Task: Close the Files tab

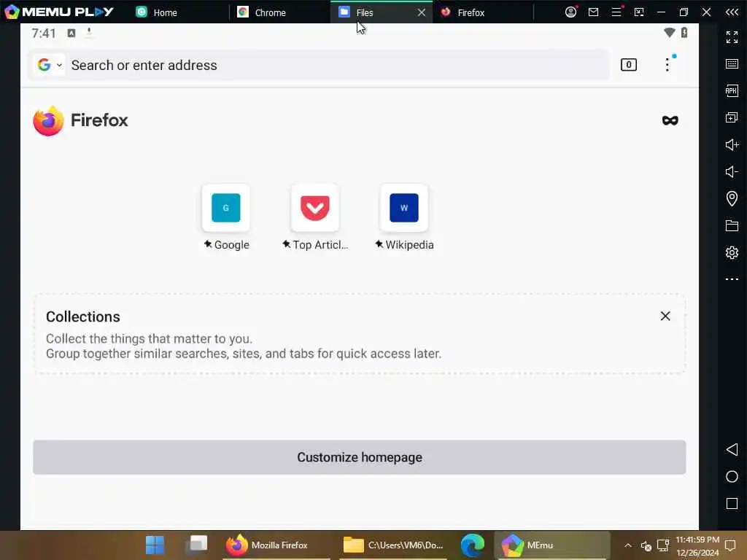Action: click(x=421, y=12)
